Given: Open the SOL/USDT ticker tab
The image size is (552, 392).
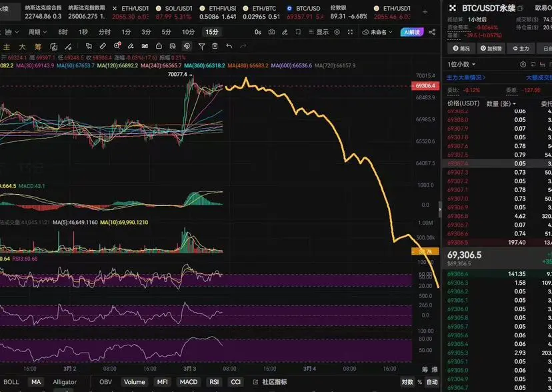Looking at the screenshot, I should click(174, 12).
